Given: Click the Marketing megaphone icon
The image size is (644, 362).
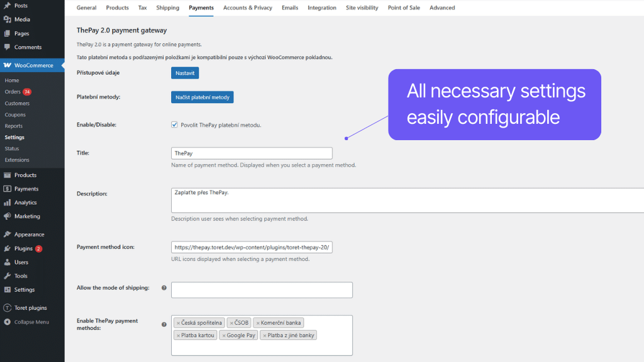Looking at the screenshot, I should click(8, 216).
